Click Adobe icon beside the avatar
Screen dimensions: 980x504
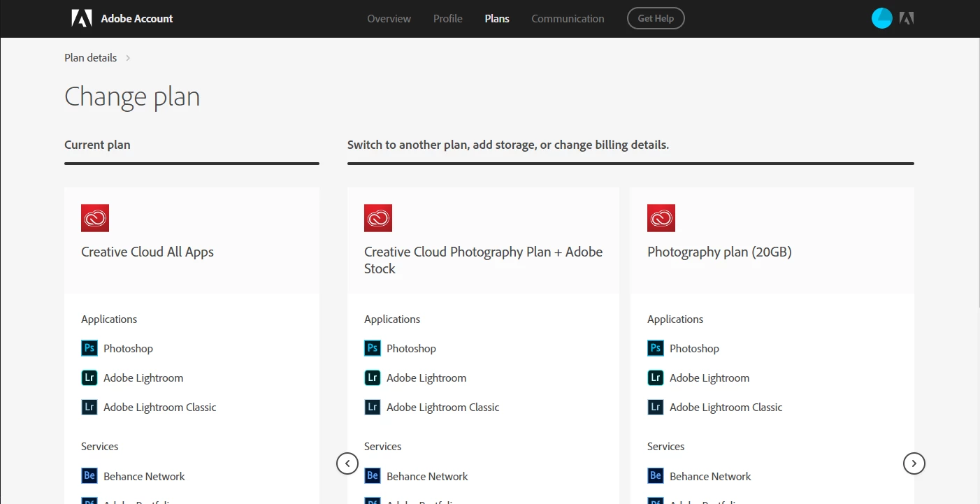coord(907,18)
